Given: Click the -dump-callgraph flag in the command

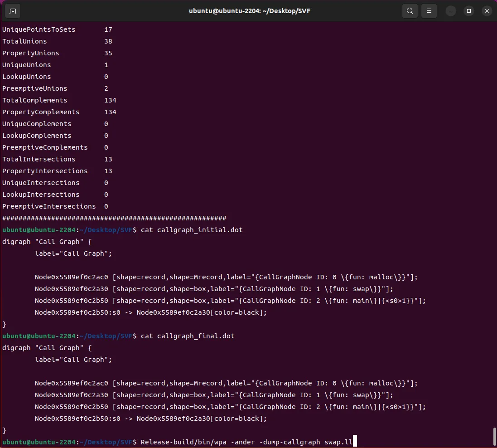Looking at the screenshot, I should (290, 442).
